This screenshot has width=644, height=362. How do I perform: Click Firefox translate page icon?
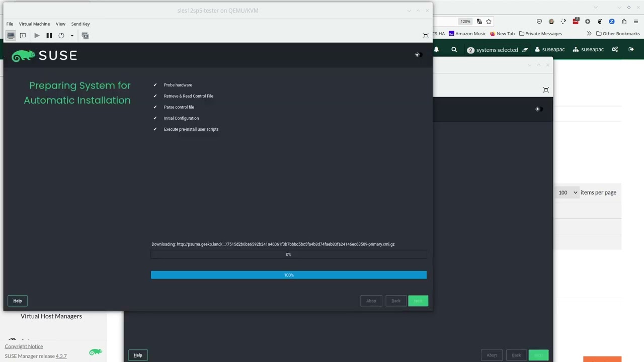(479, 22)
